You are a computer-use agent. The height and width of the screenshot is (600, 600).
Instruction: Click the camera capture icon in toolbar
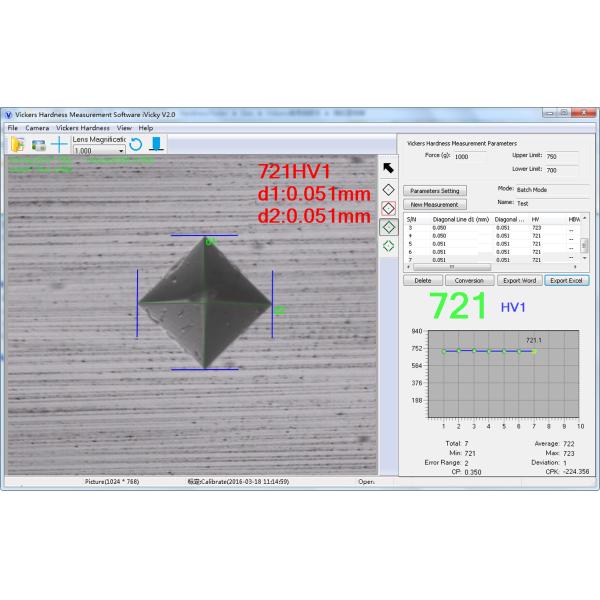pyautogui.click(x=39, y=145)
